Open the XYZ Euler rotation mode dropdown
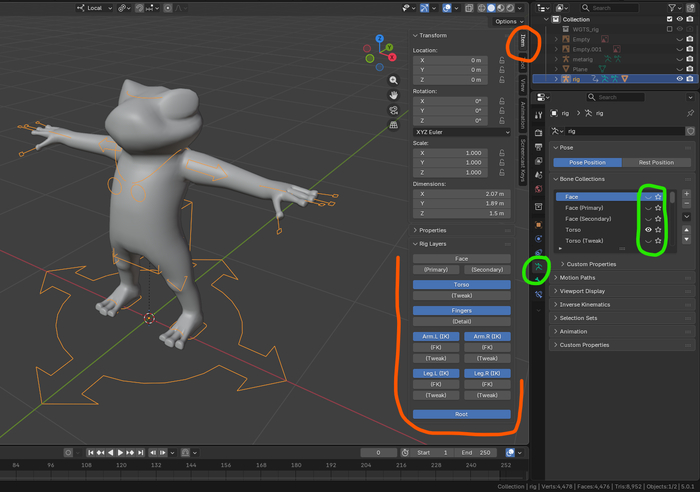 pyautogui.click(x=461, y=132)
